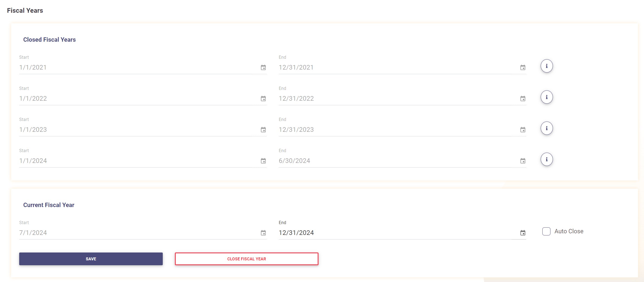Open calendar picker for 6/30/2024 end date
This screenshot has width=644, height=282.
(523, 161)
